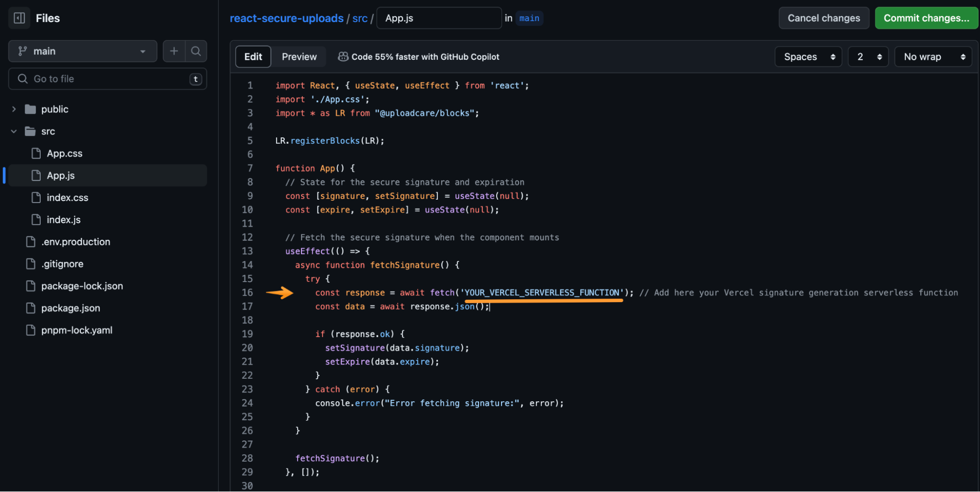The height and width of the screenshot is (492, 980).
Task: Collapse the Files sidebar panel
Action: coord(19,18)
